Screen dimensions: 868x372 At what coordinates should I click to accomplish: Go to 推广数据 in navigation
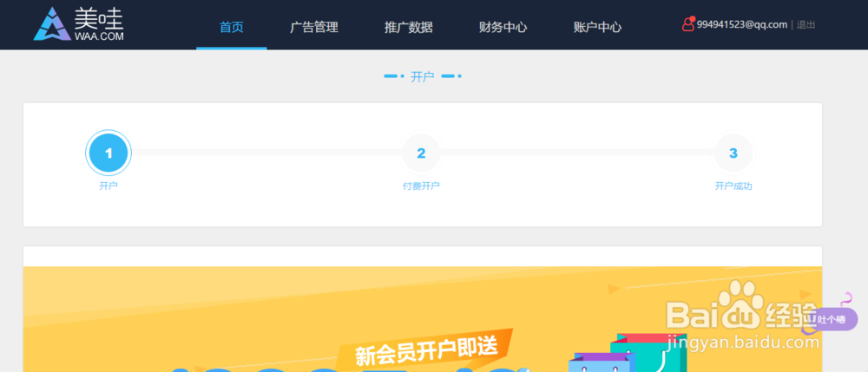pyautogui.click(x=409, y=27)
